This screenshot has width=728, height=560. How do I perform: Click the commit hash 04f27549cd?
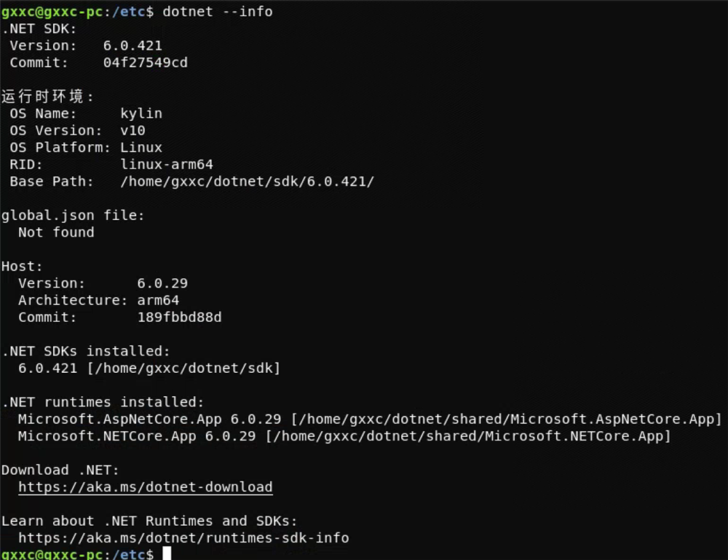coord(146,63)
